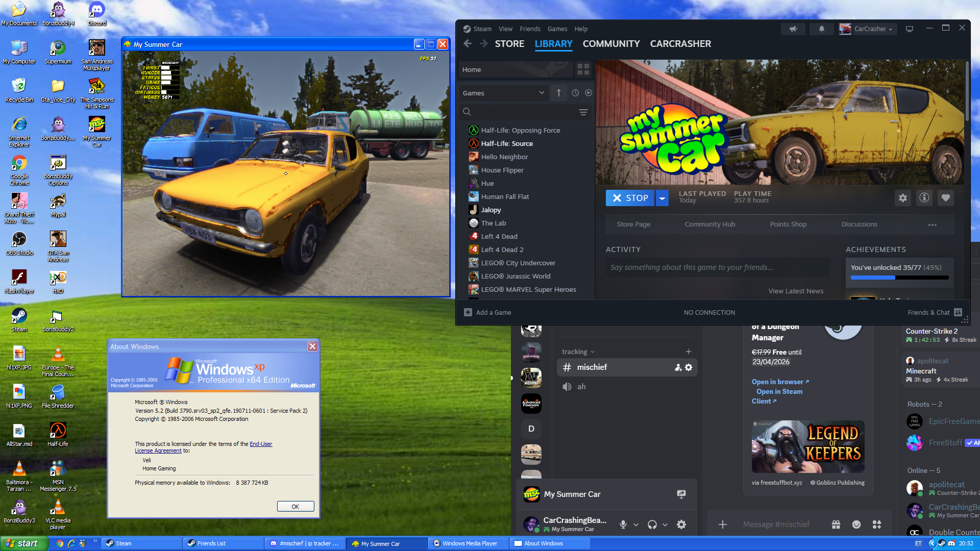This screenshot has height=551, width=980.
Task: Click the achievements progress bar
Action: [x=899, y=278]
